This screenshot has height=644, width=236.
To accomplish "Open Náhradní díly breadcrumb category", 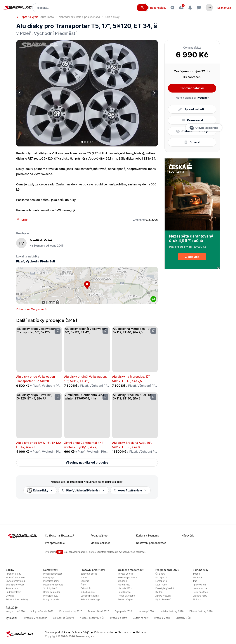I will (79, 17).
